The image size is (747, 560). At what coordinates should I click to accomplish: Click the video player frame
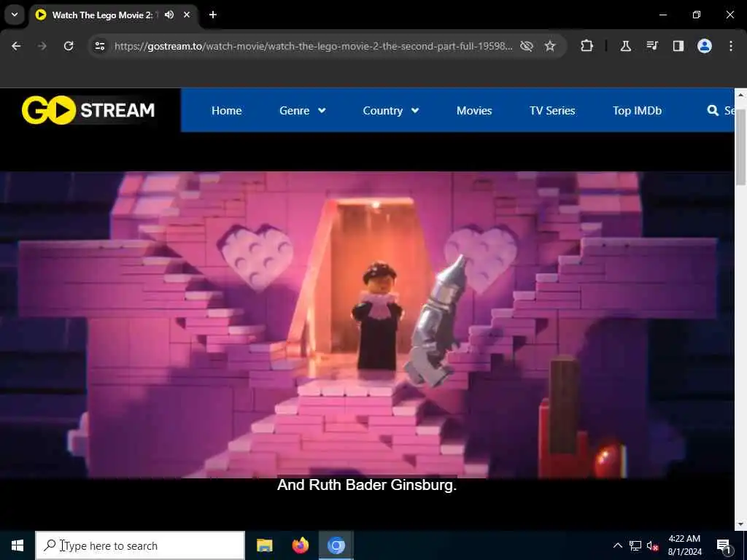367,324
